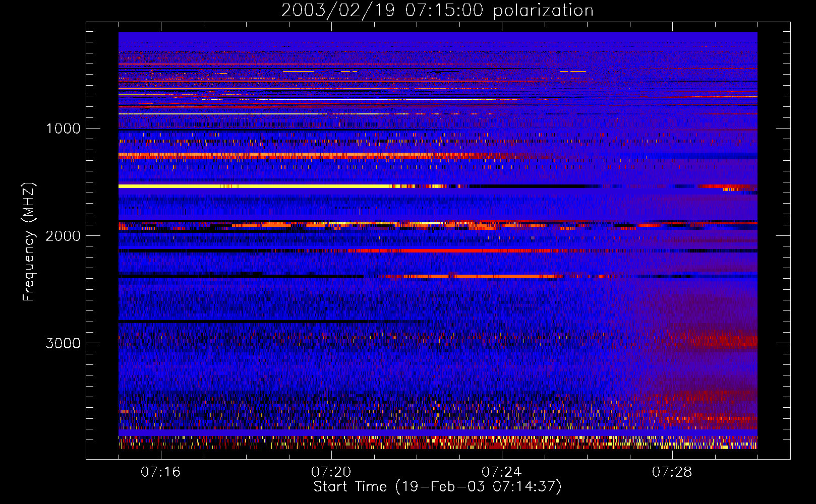Click the plot title "2003/02/19 07:15:00 polarization"
This screenshot has width=816, height=504.
tap(437, 11)
